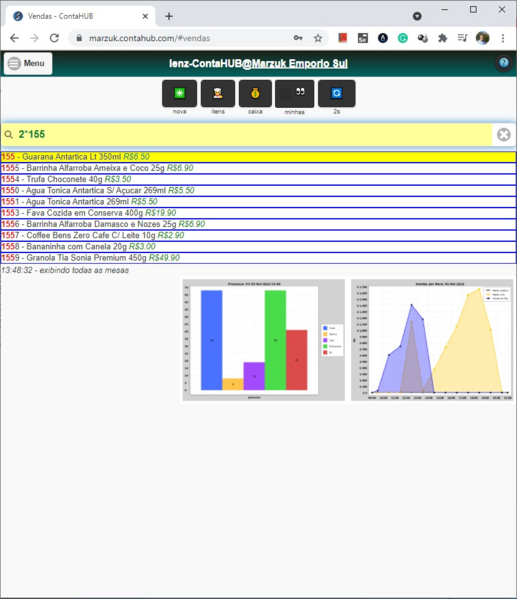The image size is (517, 599).
Task: Open the Extensions puzzle piece menu
Action: coord(442,38)
